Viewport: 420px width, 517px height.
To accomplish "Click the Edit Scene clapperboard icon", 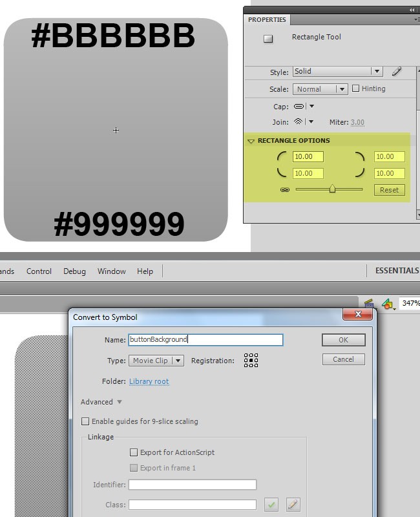I will point(369,303).
